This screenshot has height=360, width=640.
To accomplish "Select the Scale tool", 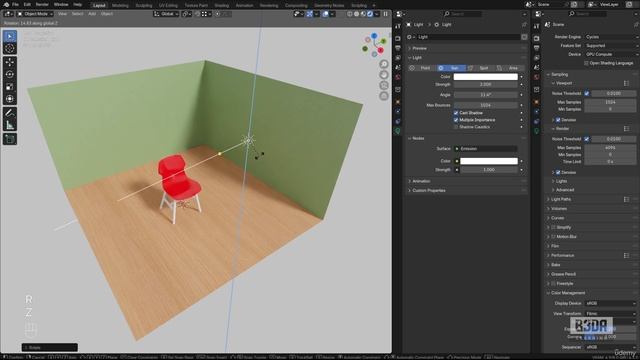I will point(10,87).
